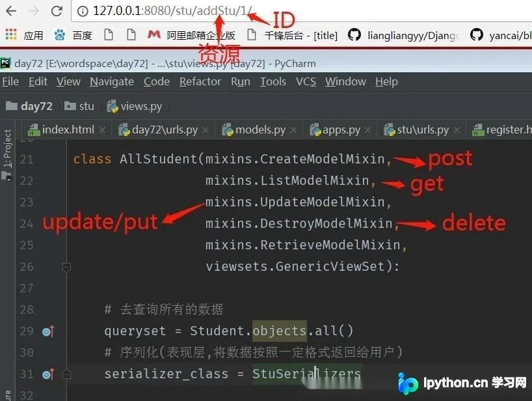Close the day72\urls.py tab
This screenshot has width=532, height=401.
[206, 130]
